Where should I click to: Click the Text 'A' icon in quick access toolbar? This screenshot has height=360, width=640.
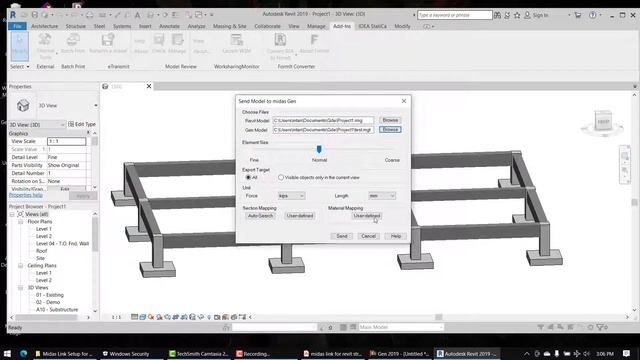coord(137,15)
